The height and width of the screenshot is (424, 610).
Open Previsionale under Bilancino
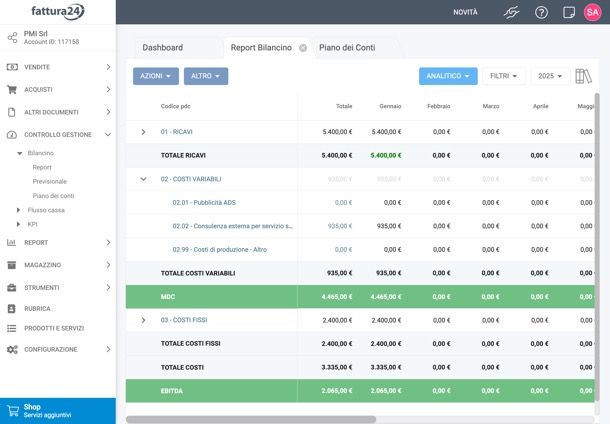tap(50, 182)
